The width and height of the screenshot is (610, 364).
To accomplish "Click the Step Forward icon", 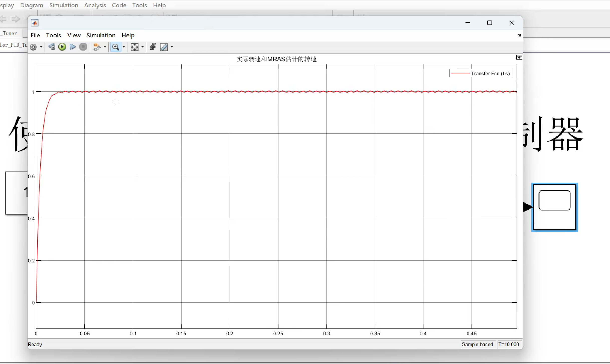I will tap(73, 47).
